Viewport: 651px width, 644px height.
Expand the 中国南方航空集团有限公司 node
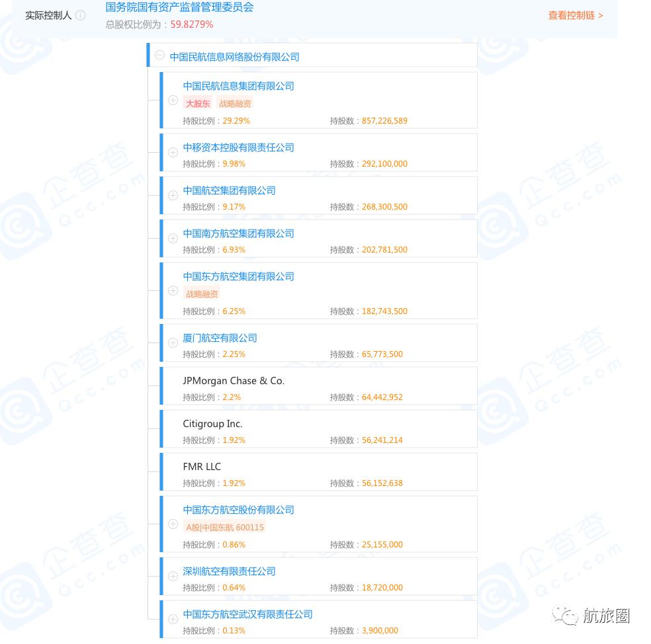[x=173, y=238]
